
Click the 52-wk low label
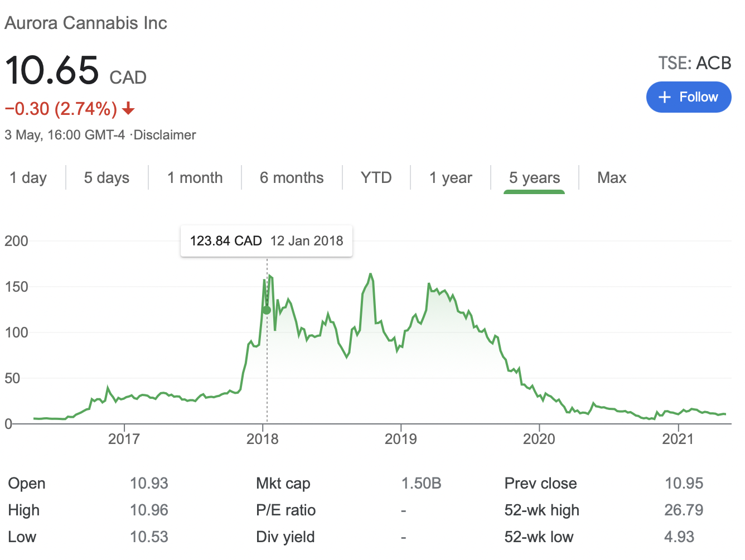click(539, 537)
